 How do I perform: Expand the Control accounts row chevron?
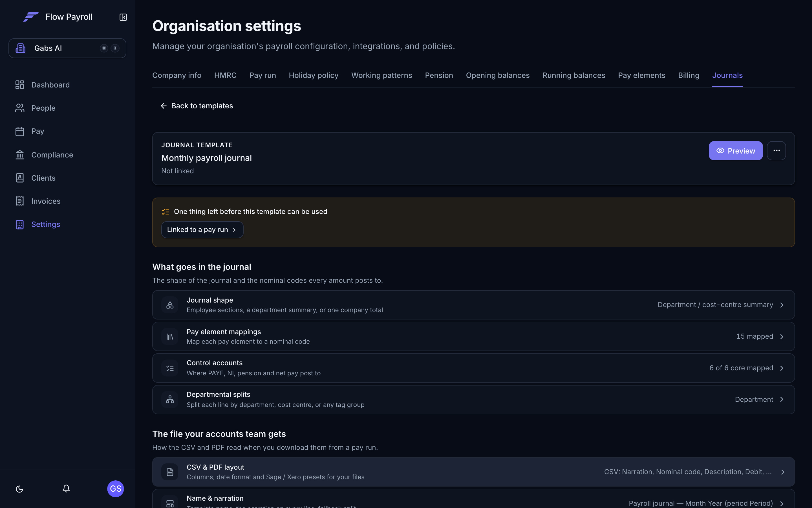pos(782,368)
